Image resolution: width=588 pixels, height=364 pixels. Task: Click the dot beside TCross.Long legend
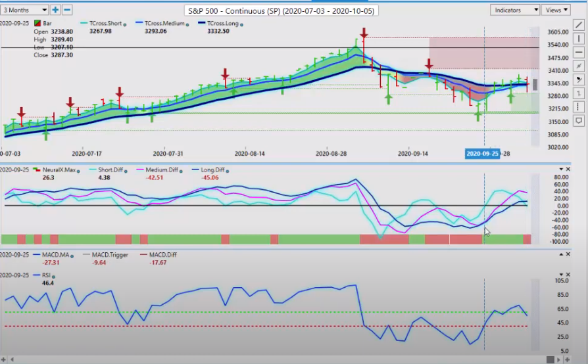(241, 25)
